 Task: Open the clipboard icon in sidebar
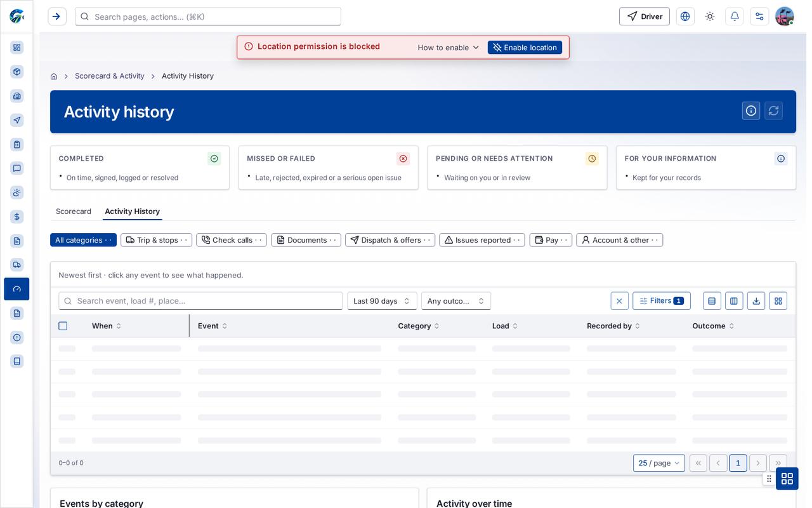coord(17,144)
